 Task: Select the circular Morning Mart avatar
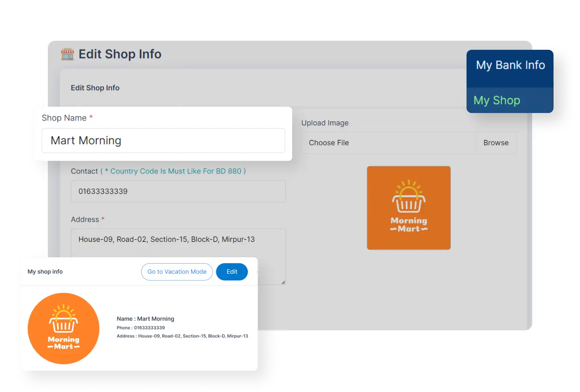click(x=63, y=328)
